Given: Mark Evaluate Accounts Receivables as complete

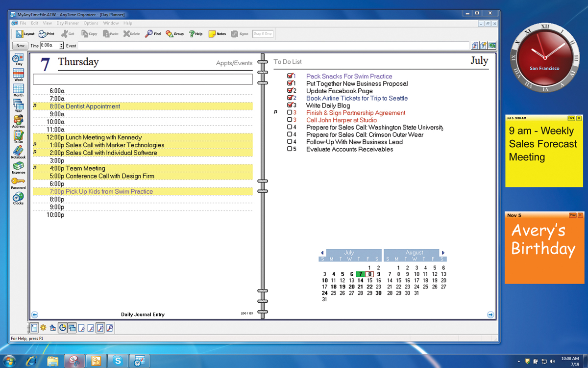Looking at the screenshot, I should 289,149.
